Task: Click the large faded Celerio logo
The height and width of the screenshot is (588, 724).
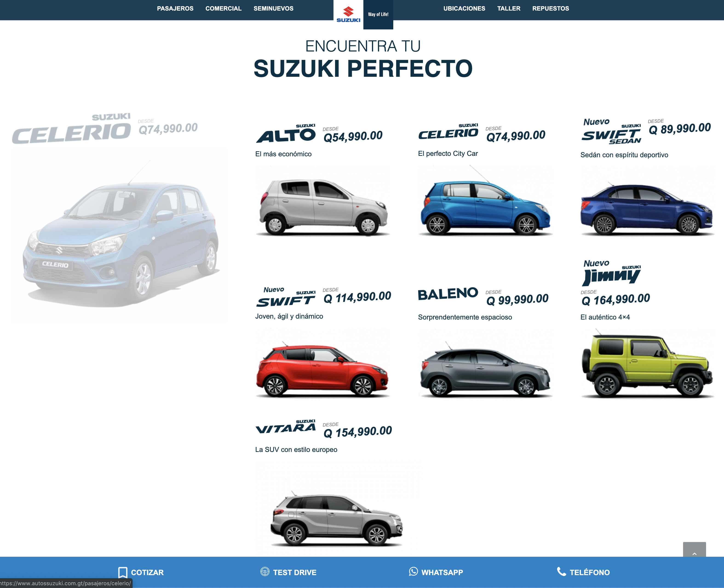Action: tap(71, 129)
